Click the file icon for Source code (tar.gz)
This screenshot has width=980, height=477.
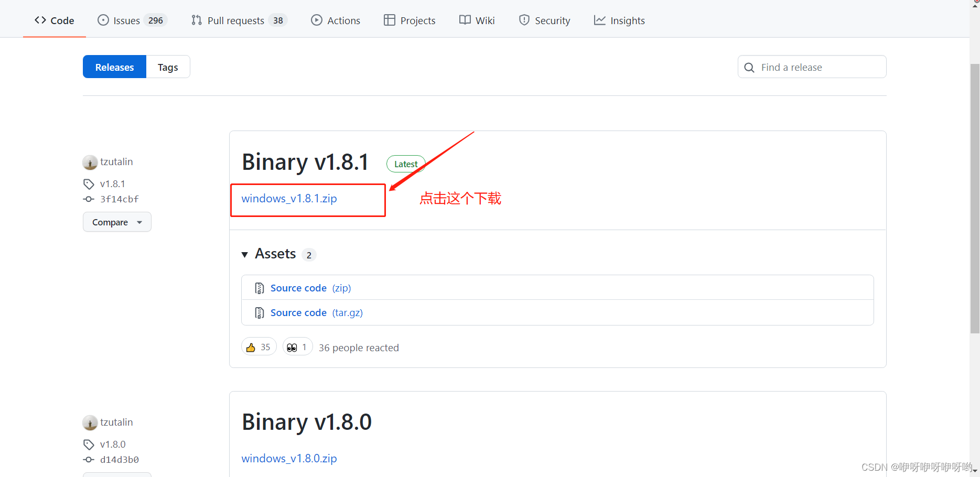tap(259, 313)
